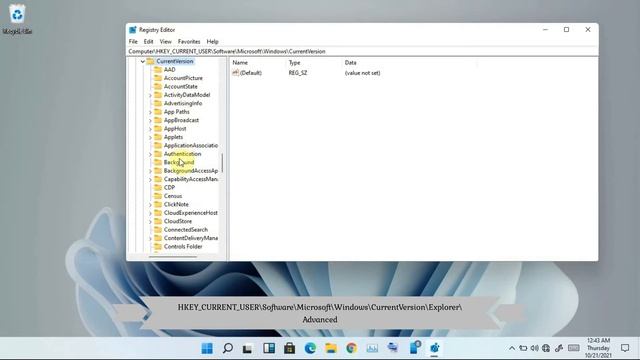Image resolution: width=640 pixels, height=360 pixels.
Task: Open the File menu
Action: (x=133, y=42)
